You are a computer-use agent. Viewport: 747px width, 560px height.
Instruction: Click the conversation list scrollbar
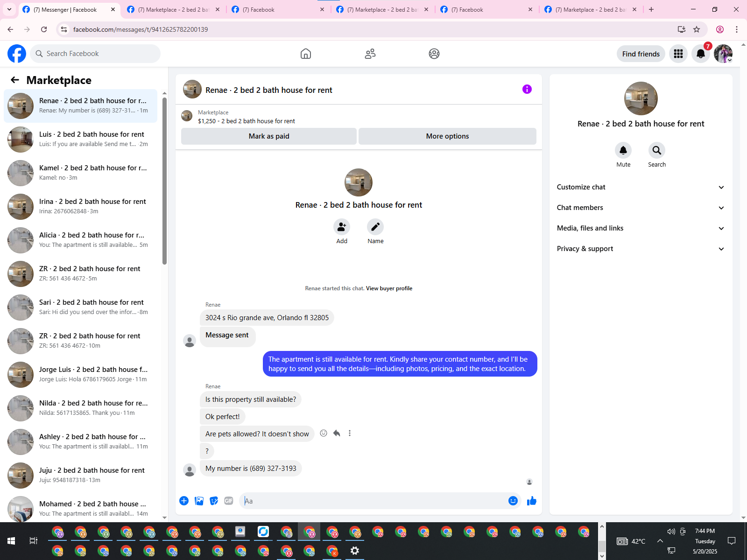point(164,181)
